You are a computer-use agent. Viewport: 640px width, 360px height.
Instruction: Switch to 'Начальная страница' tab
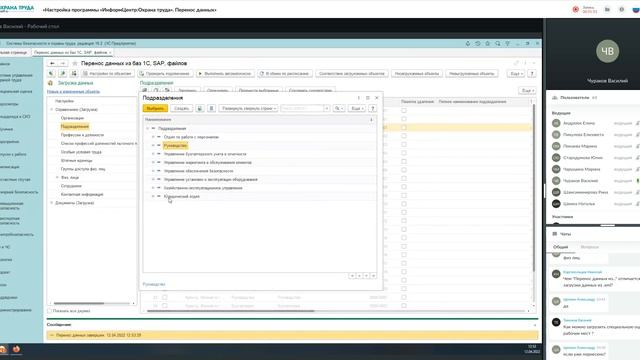[x=13, y=53]
